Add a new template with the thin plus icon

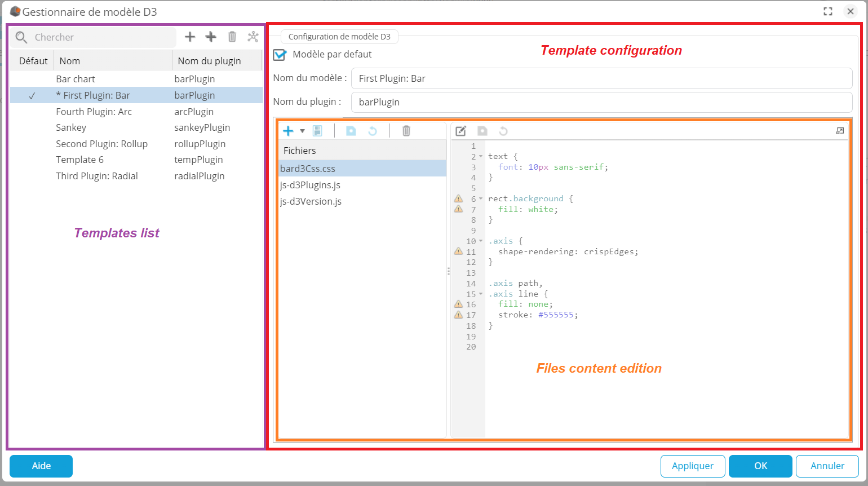190,37
